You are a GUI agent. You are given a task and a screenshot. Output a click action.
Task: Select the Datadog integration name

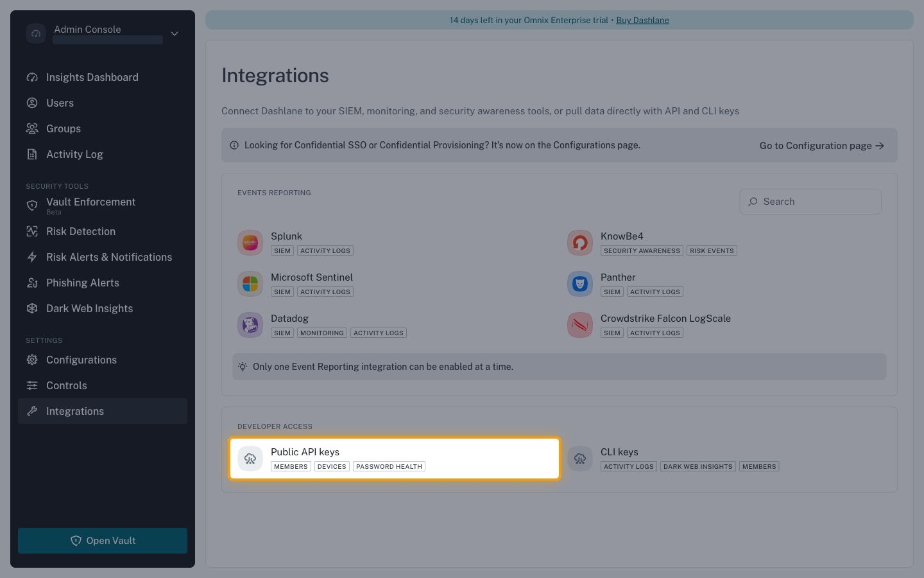pyautogui.click(x=289, y=319)
